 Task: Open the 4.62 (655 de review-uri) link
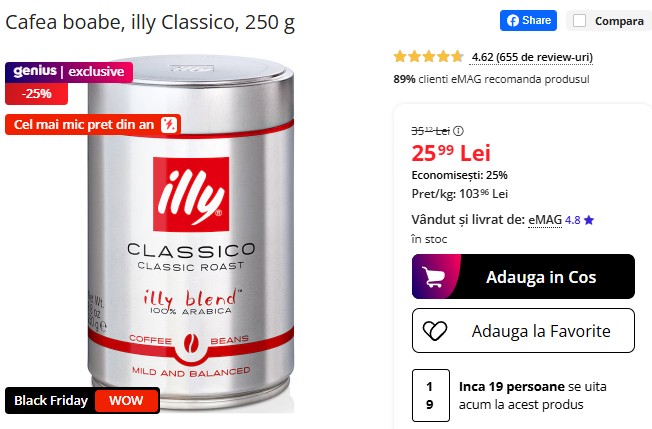[x=532, y=57]
